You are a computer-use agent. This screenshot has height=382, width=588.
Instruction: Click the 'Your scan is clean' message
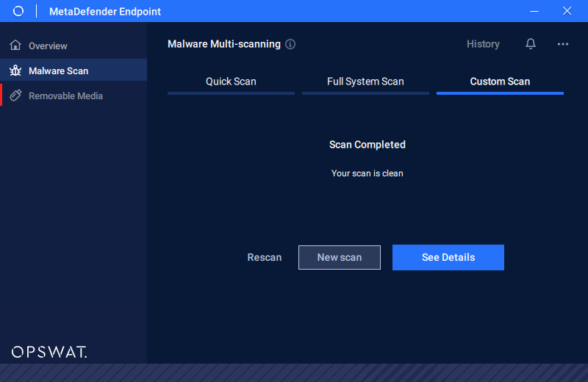pyautogui.click(x=367, y=173)
